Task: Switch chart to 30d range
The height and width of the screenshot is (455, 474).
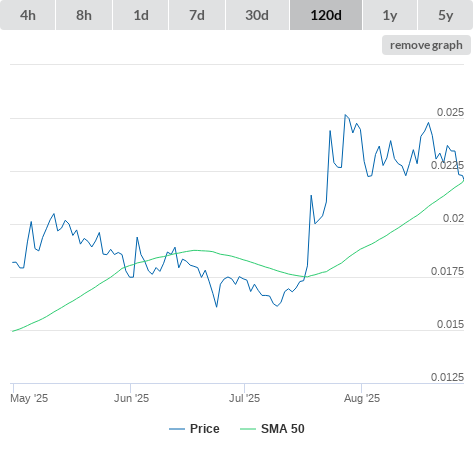Action: tap(257, 15)
